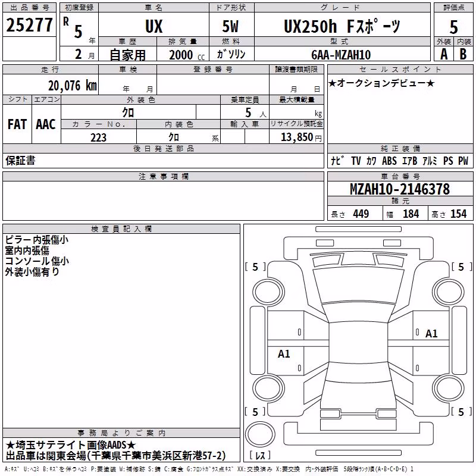
Task: Click the grade UX250h Fスポーツ
Action: point(342,26)
